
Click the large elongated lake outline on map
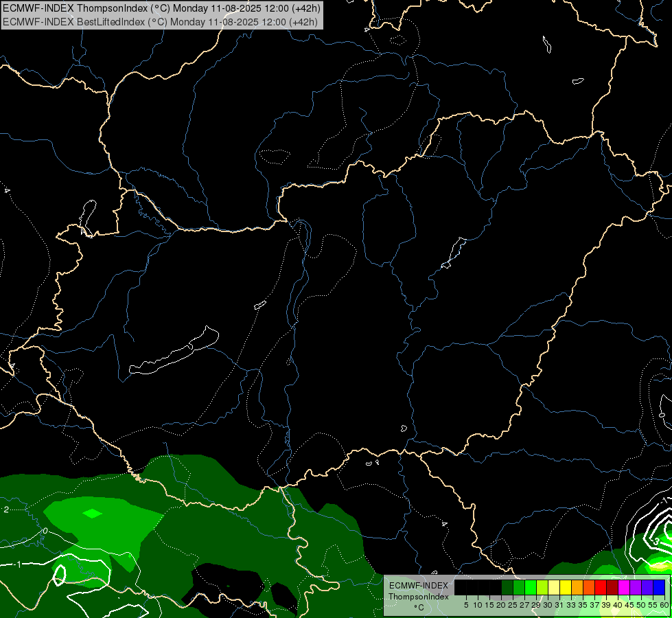click(174, 350)
